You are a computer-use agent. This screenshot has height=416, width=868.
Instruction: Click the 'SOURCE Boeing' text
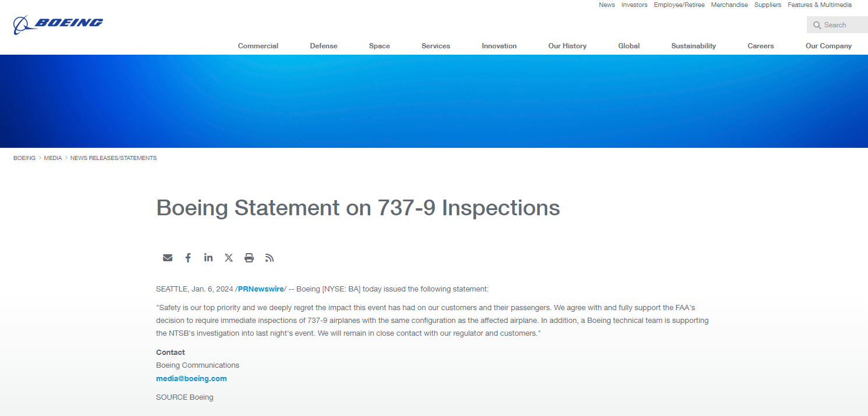(x=185, y=397)
